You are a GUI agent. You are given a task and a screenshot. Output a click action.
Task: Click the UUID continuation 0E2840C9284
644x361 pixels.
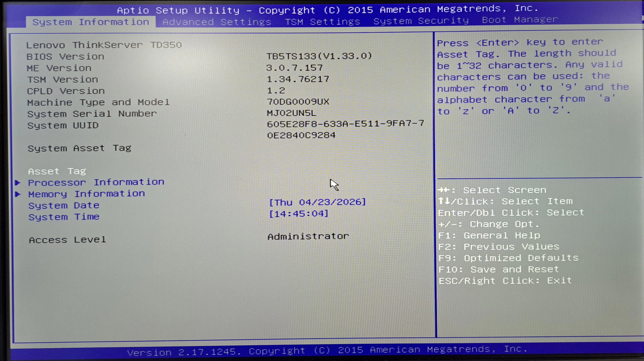[301, 135]
